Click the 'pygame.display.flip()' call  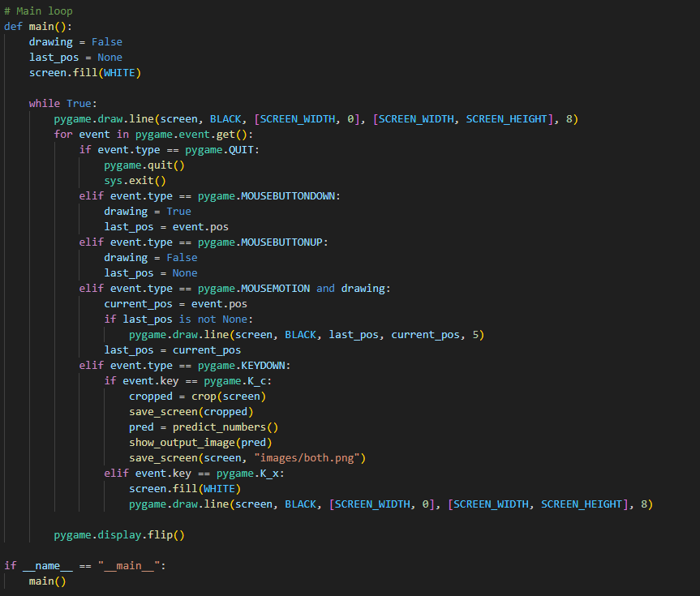[119, 535]
